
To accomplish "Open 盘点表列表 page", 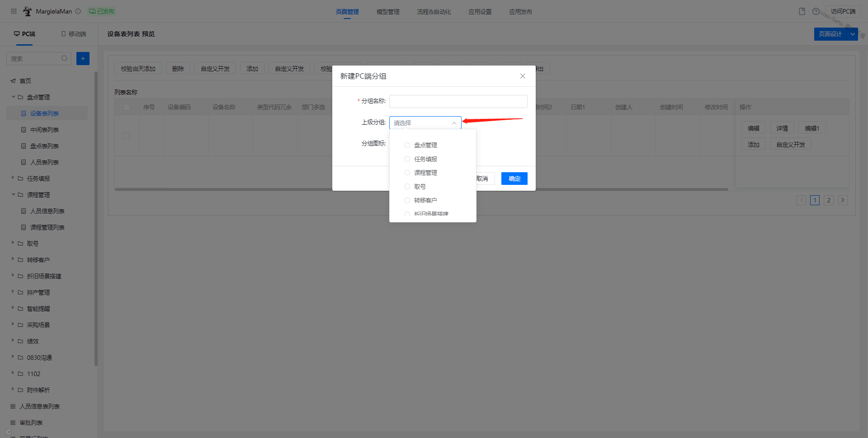I will [x=44, y=146].
